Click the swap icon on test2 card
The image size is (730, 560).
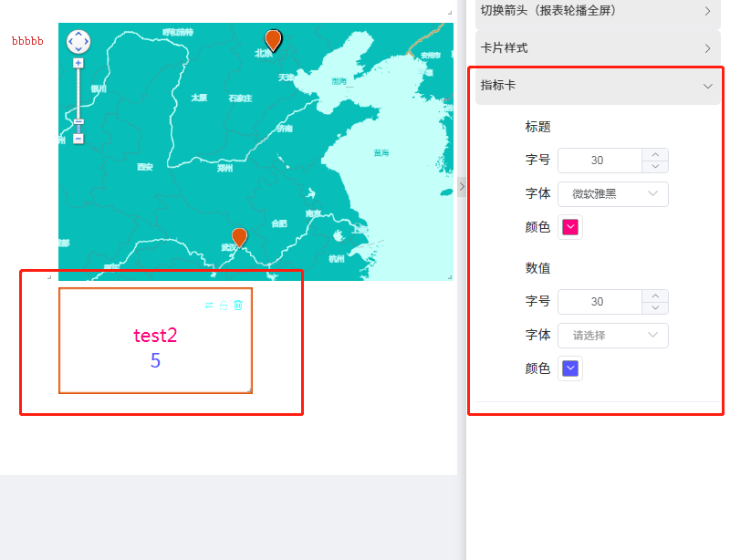pyautogui.click(x=209, y=306)
